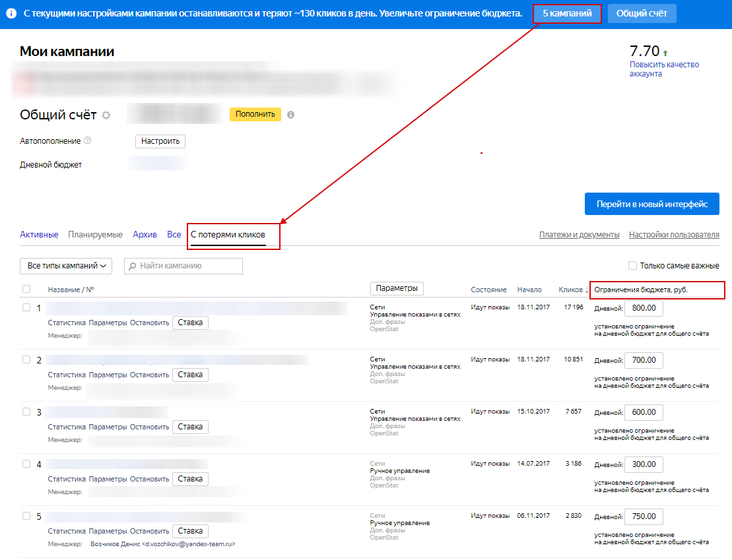Image resolution: width=732 pixels, height=560 pixels.
Task: Edit the 700.00 daily budget field
Action: click(x=644, y=360)
